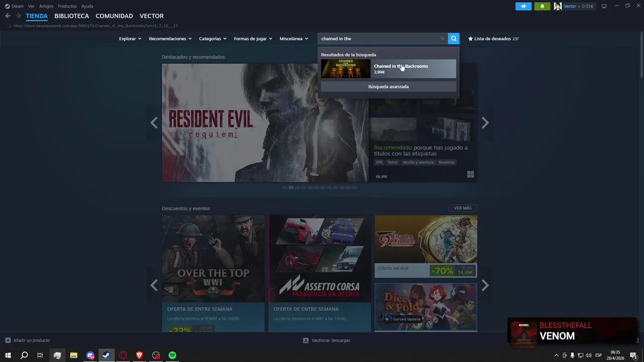Viewport: 644px width, 362px height.
Task: Switch to the BIBLIOTECA tab
Action: coord(71,16)
